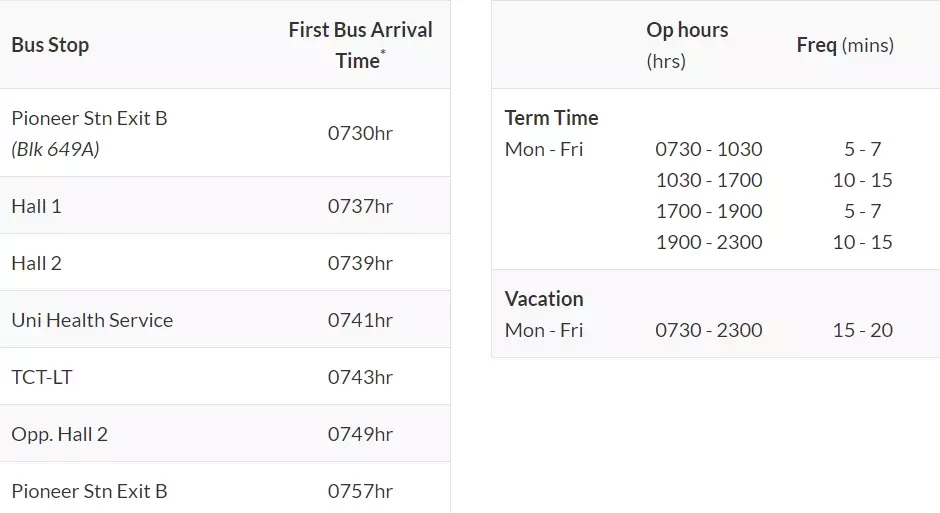Select the 0730hr arrival time
This screenshot has height=513, width=940.
[360, 133]
